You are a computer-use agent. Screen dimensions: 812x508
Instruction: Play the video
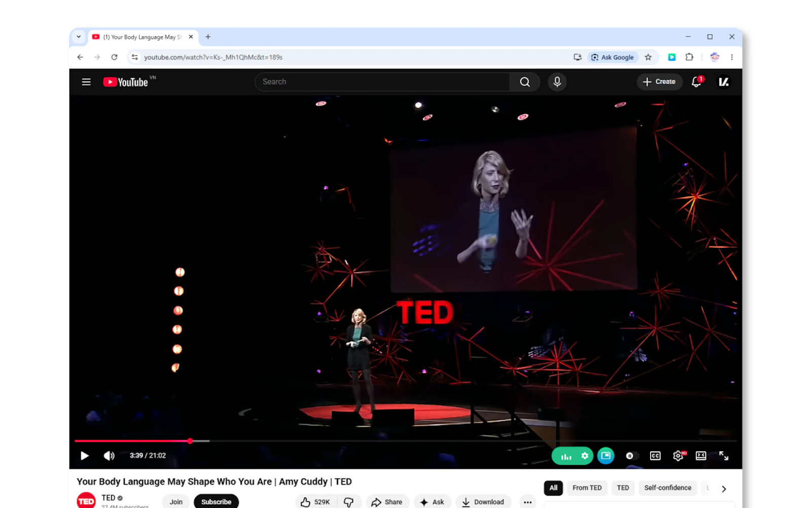click(85, 456)
